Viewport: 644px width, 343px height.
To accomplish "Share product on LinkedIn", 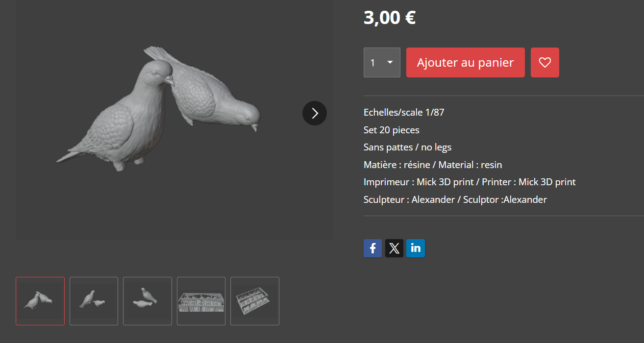I will pyautogui.click(x=416, y=248).
